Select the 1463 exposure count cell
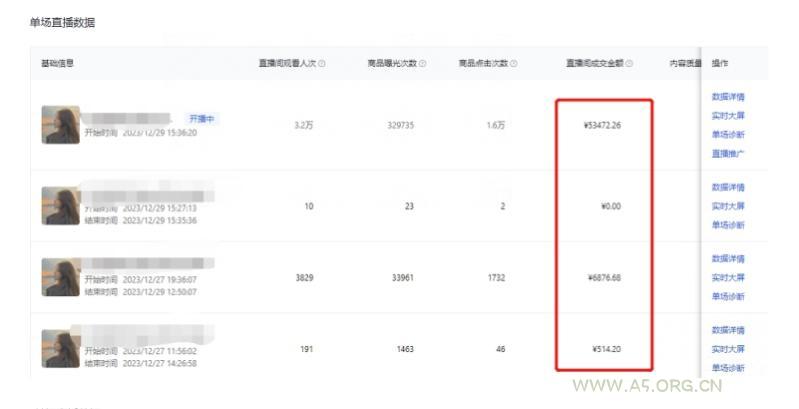Screen dimensions: 799x409 [x=405, y=349]
